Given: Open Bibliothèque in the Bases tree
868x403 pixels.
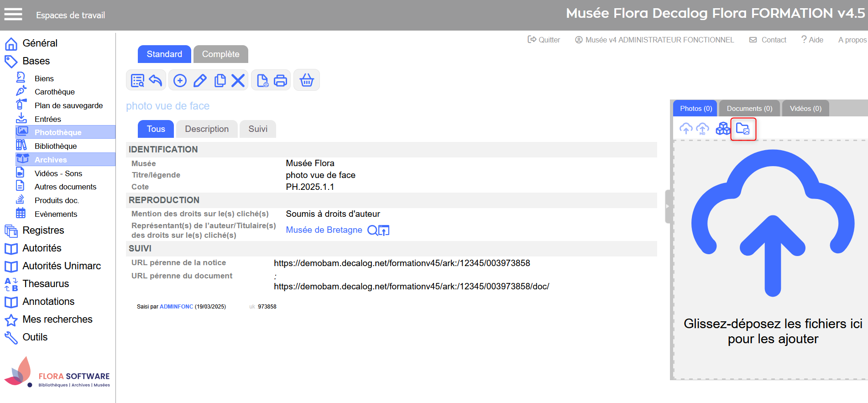Looking at the screenshot, I should click(x=56, y=146).
